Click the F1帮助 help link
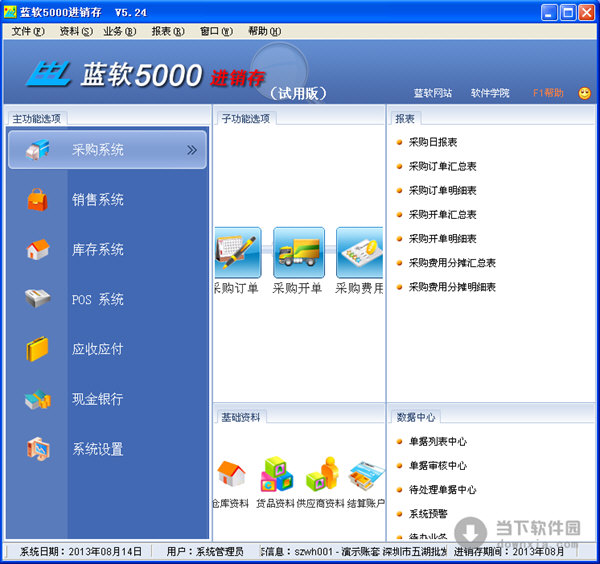This screenshot has width=600, height=564. [x=547, y=93]
